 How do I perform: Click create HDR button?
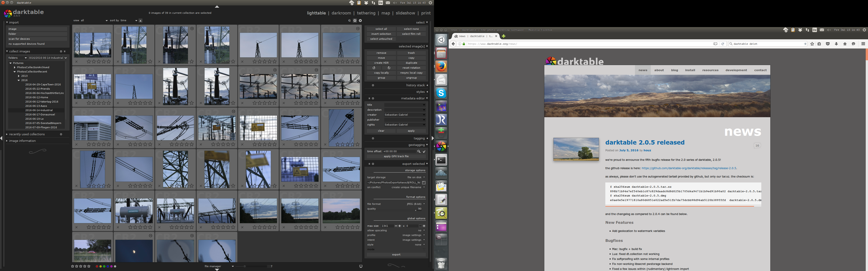[381, 63]
